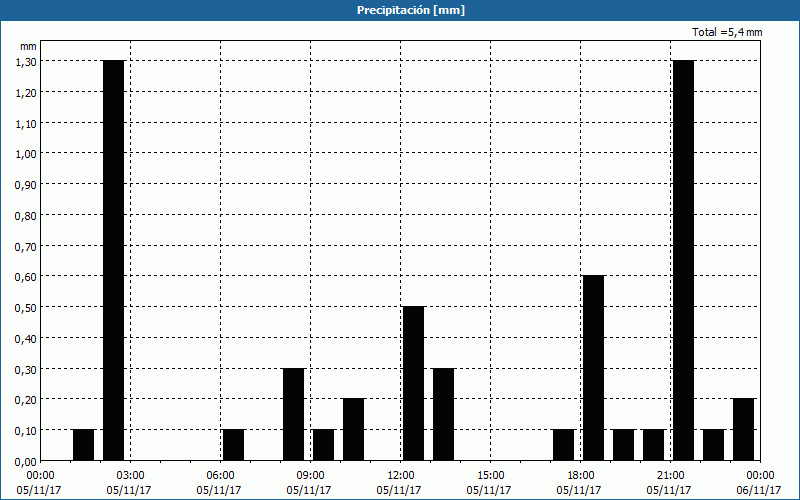Click the first 0,10 mm bar after 01:00
This screenshot has width=800, height=500.
84,445
